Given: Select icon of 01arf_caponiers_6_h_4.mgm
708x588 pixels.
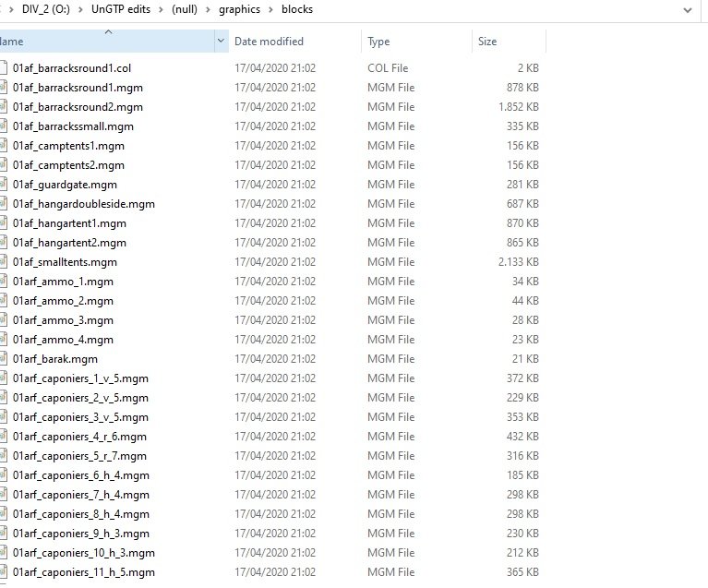Looking at the screenshot, I should (4, 475).
